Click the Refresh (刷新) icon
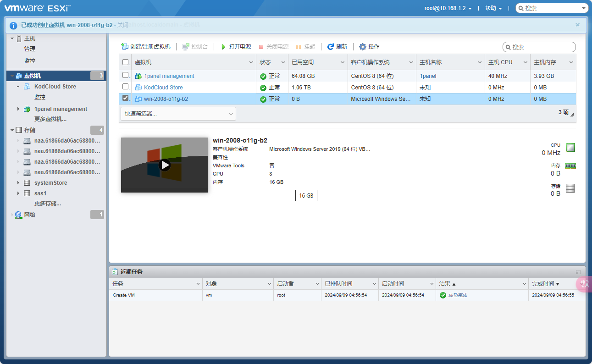This screenshot has height=364, width=592. [x=330, y=47]
